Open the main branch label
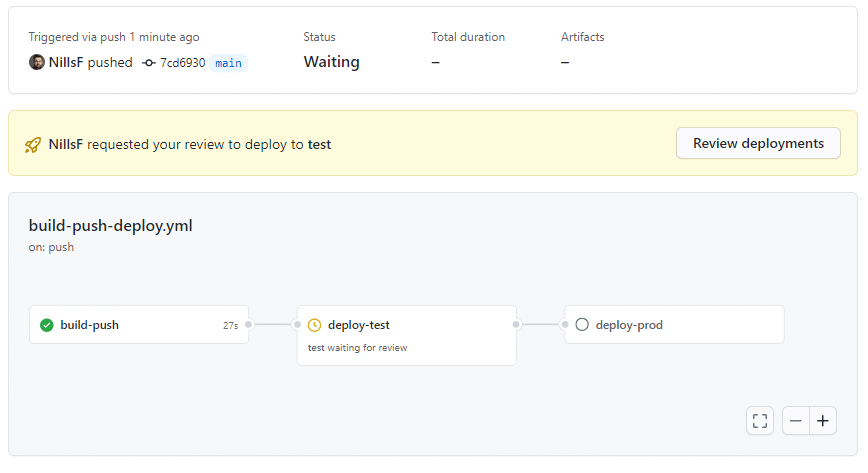The image size is (868, 473). click(229, 63)
